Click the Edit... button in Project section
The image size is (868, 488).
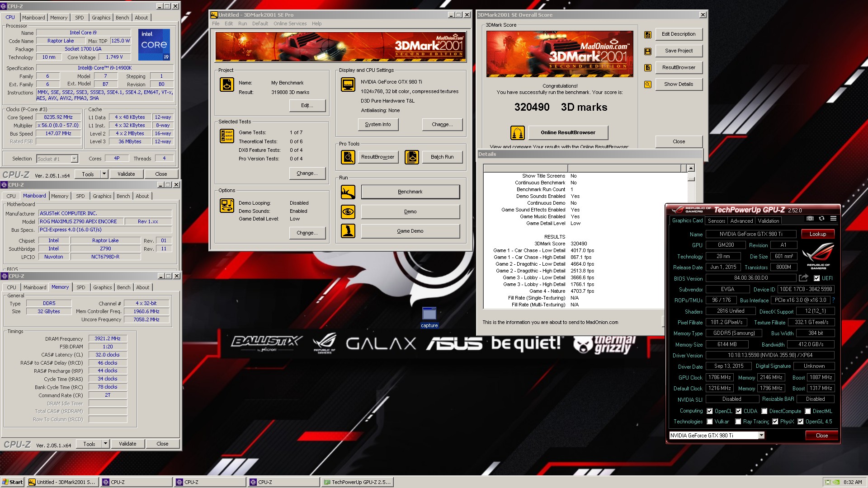(x=307, y=106)
